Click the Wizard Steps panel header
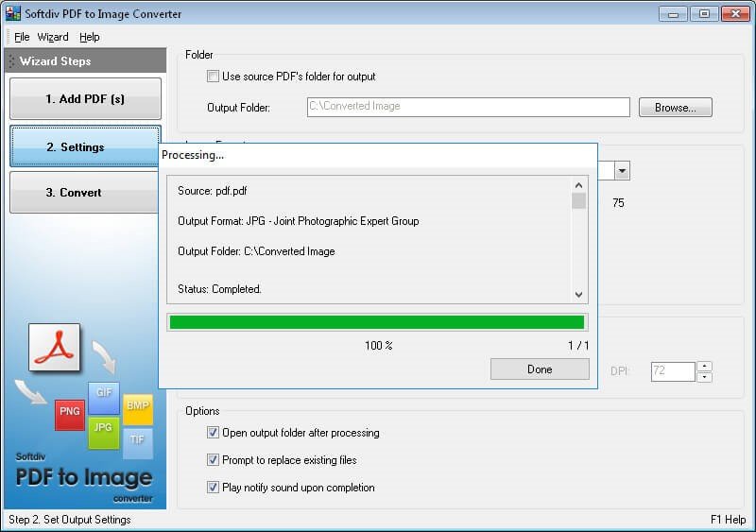 point(85,60)
